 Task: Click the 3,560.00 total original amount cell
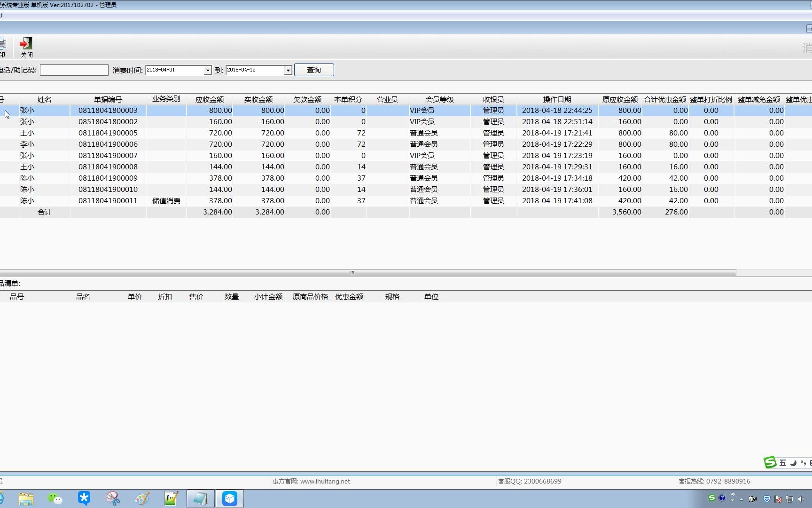[620, 212]
